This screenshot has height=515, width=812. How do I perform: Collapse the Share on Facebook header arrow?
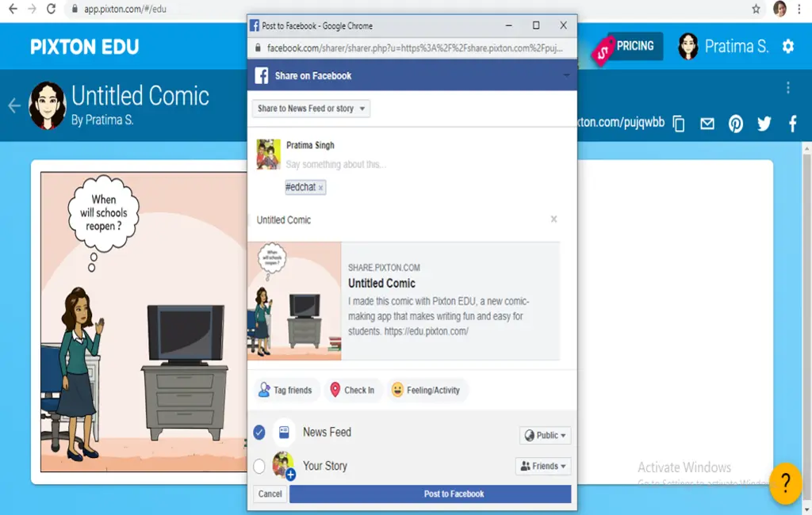point(566,75)
